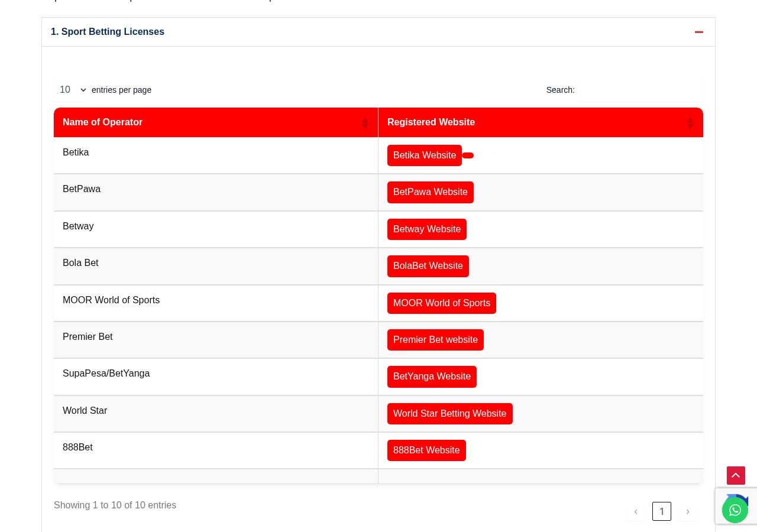Visit the 888Bet Website button

426,450
